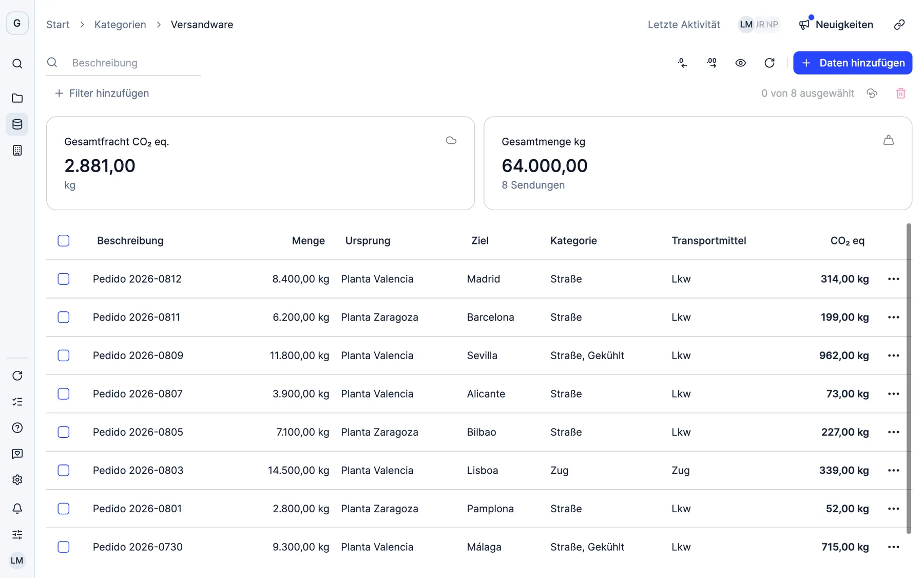This screenshot has width=924, height=578.
Task: Open Neuigkeiten announcements
Action: [x=836, y=25]
